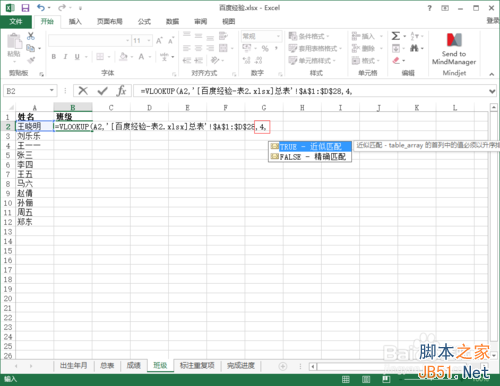The image size is (500, 386).
Task: Switch to the 数据 Data ribbon tab
Action: [x=172, y=22]
